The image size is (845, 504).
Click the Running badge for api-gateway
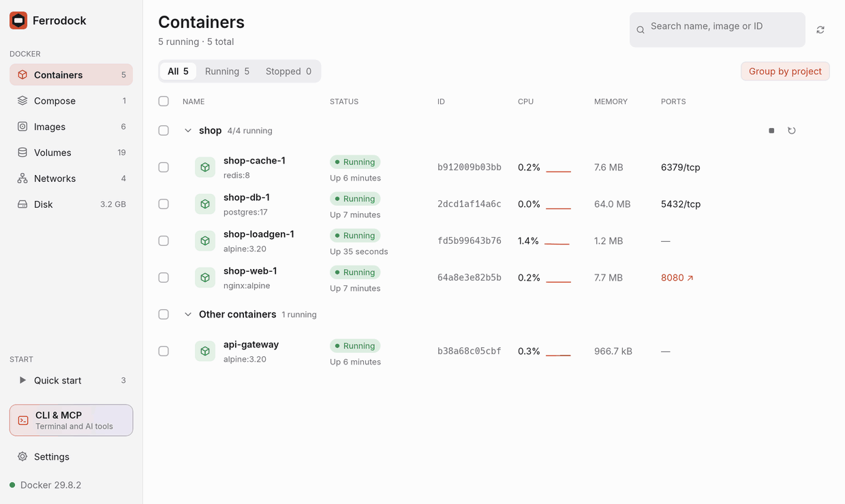[355, 346]
